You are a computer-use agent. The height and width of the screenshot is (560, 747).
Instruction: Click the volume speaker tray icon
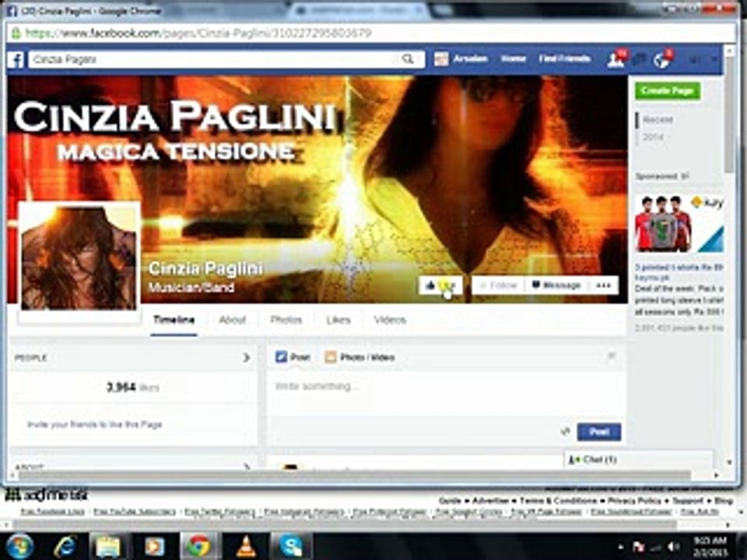click(672, 546)
